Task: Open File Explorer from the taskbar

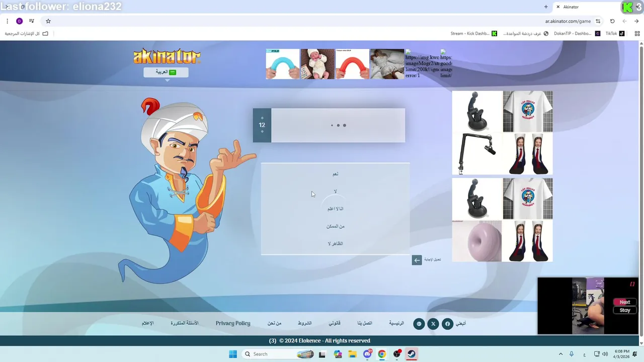Action: tap(352, 354)
